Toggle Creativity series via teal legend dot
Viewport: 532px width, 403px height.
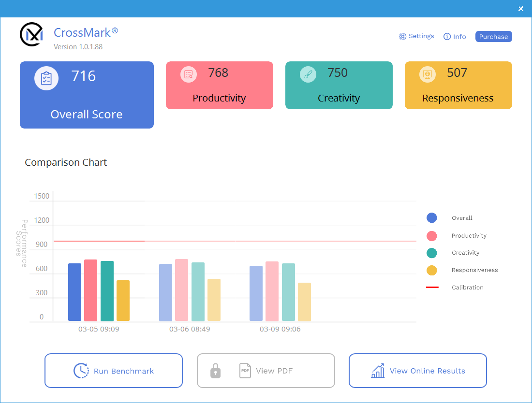[x=431, y=253]
